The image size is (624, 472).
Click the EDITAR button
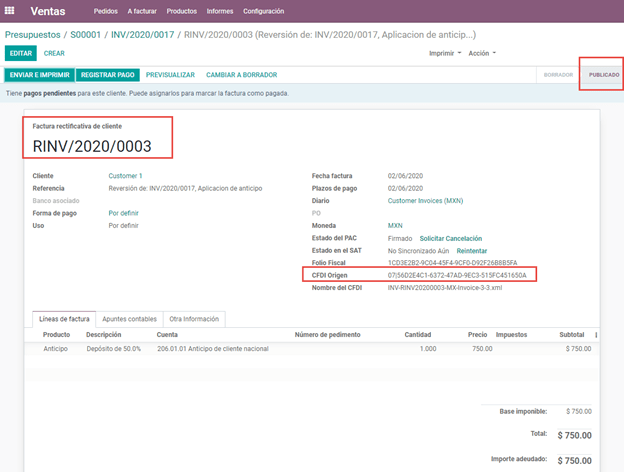pos(20,53)
